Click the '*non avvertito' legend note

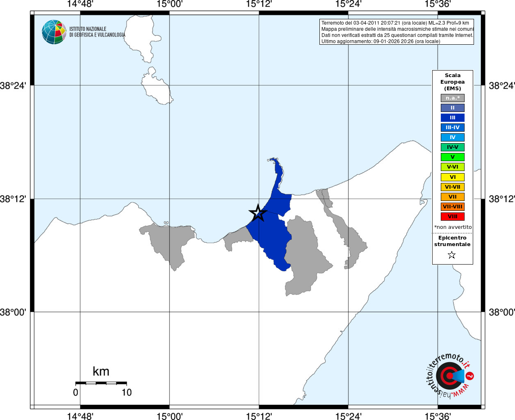(x=453, y=227)
